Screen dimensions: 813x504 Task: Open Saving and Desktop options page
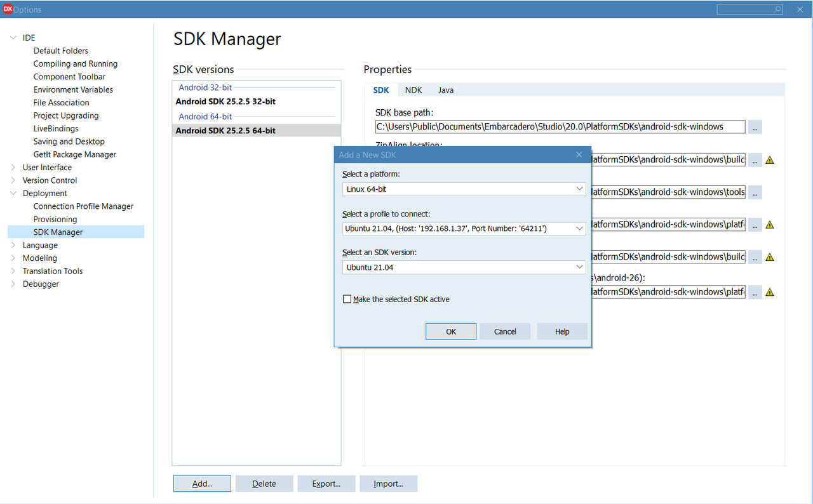[69, 142]
